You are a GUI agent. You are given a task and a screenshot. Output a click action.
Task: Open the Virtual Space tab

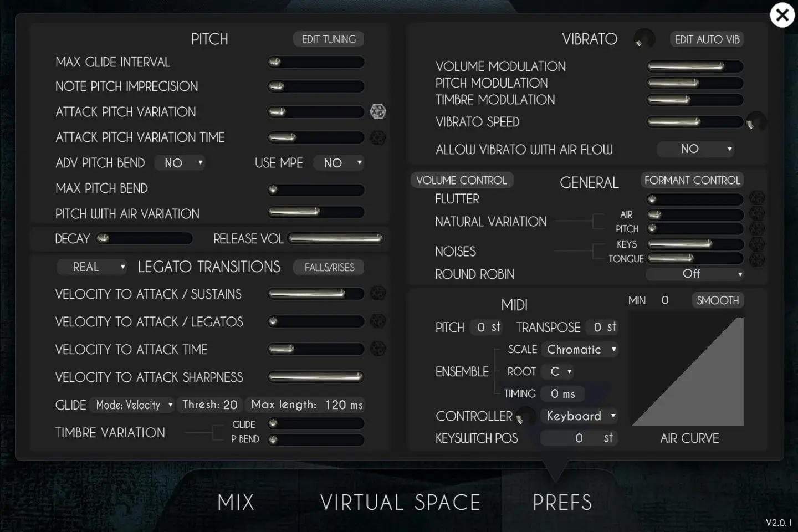400,503
